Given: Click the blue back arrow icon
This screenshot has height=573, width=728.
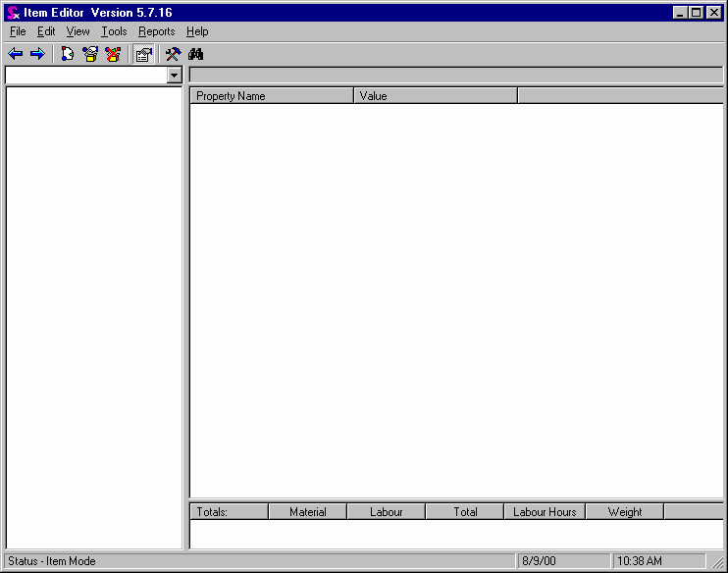Looking at the screenshot, I should pyautogui.click(x=16, y=54).
